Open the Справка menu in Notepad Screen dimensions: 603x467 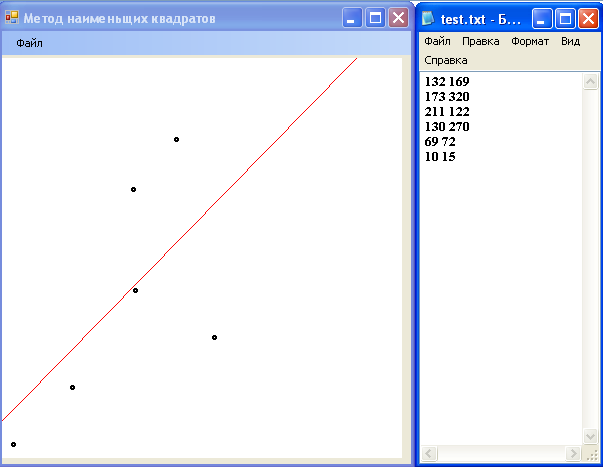click(x=446, y=60)
